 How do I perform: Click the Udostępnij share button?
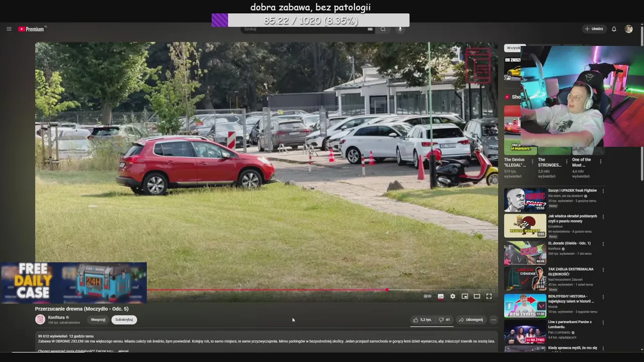(x=471, y=320)
